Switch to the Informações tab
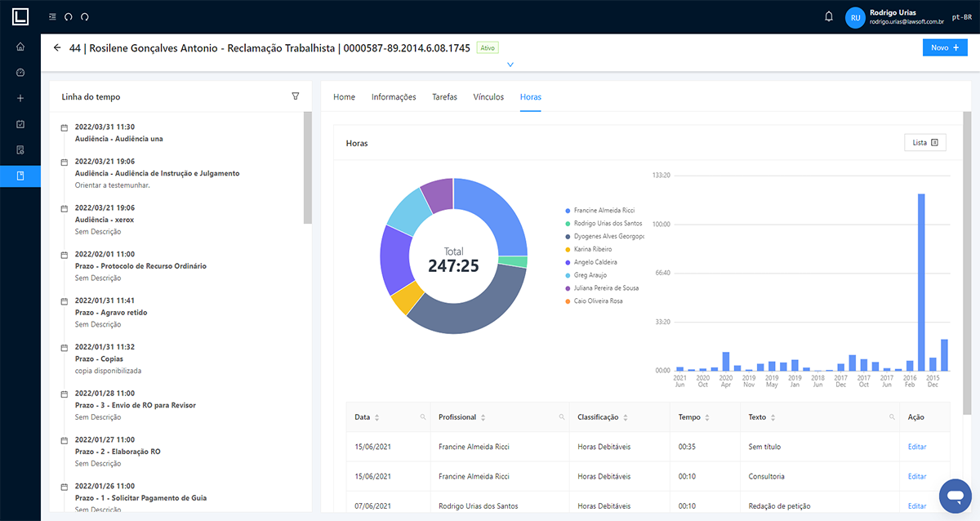 click(394, 97)
